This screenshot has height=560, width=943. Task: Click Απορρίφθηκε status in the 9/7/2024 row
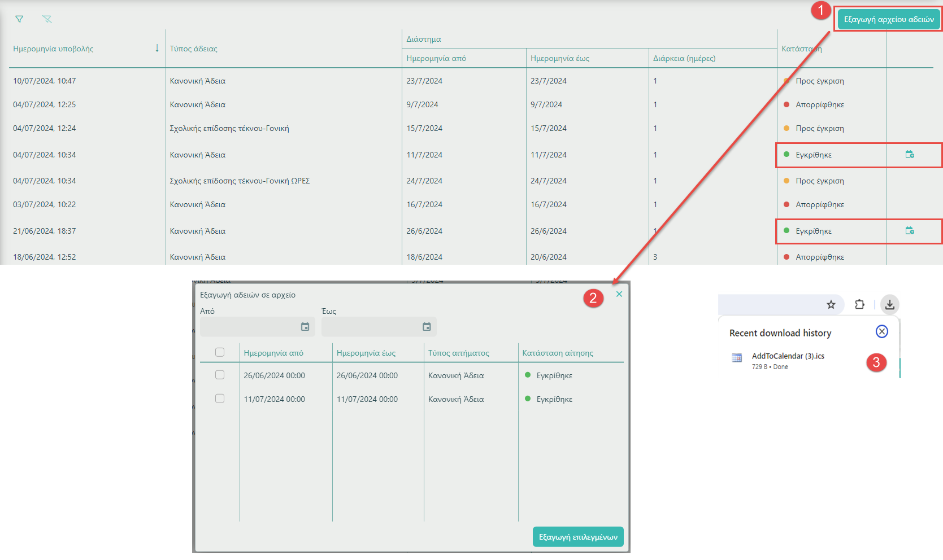pos(820,104)
